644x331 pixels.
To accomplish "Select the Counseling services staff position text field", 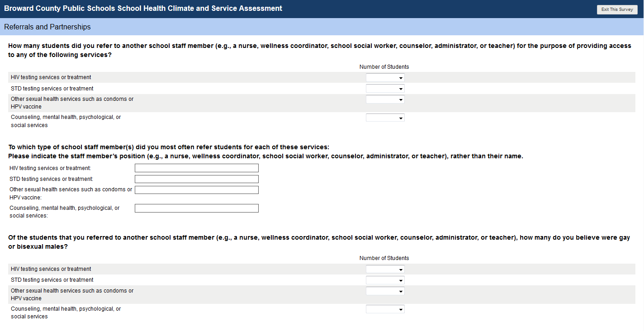I will coord(197,208).
